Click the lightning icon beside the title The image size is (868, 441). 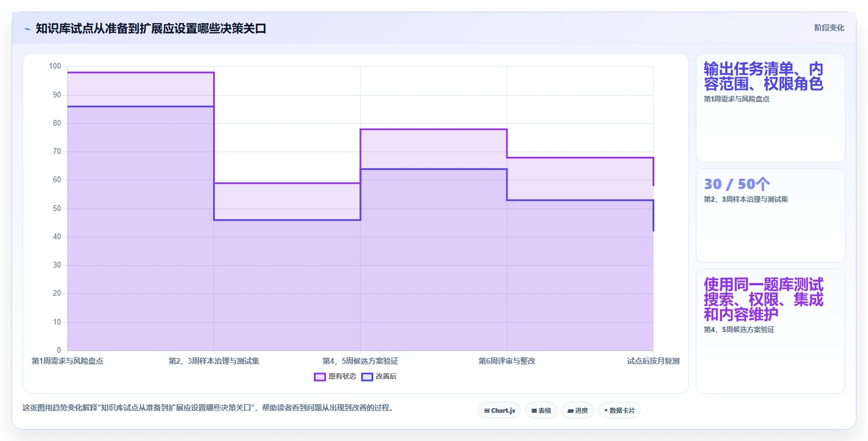tap(27, 28)
